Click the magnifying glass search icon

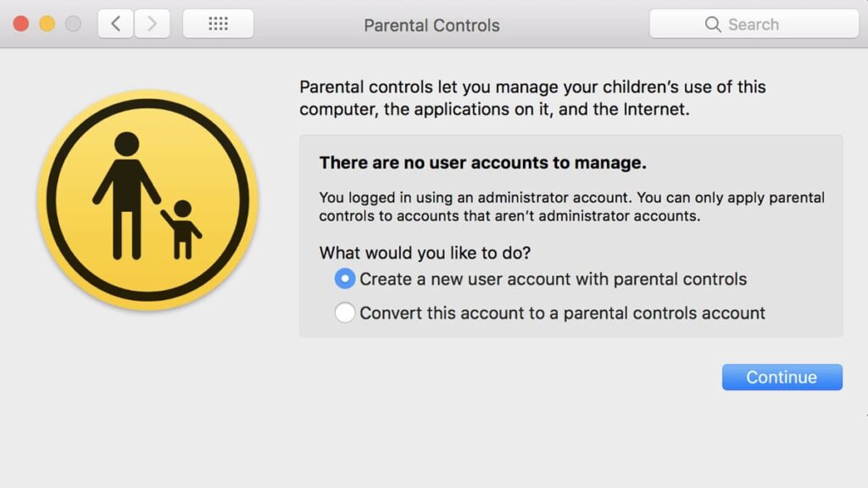[x=713, y=25]
